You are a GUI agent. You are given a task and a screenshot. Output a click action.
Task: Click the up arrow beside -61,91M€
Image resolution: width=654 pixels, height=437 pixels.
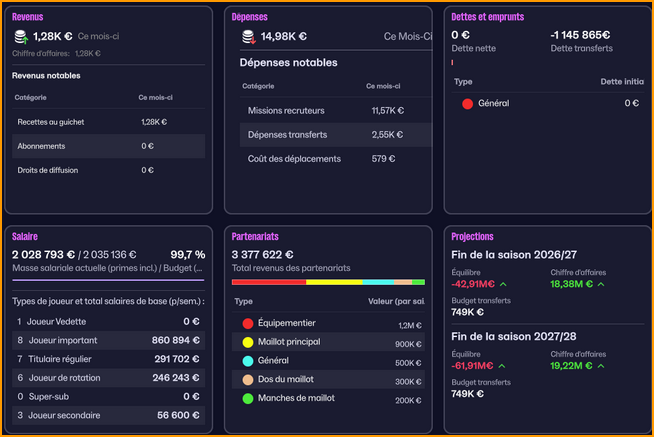[503, 367]
